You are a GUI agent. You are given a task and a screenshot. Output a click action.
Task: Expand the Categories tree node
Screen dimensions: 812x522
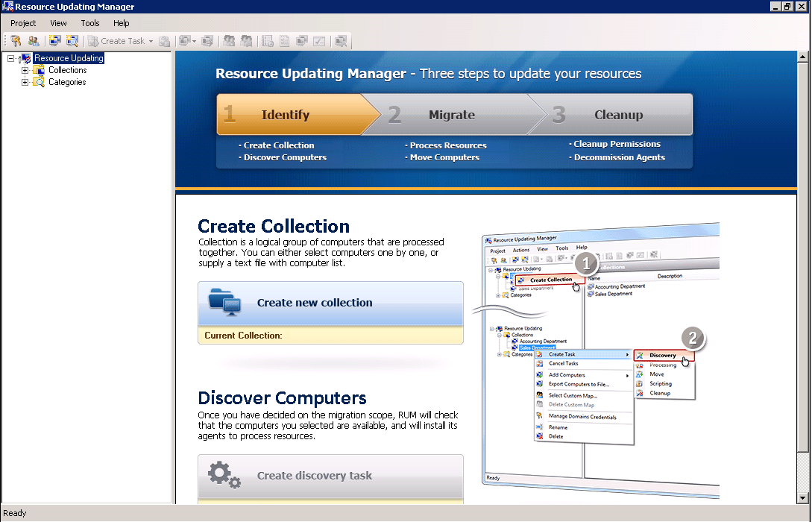coord(24,82)
